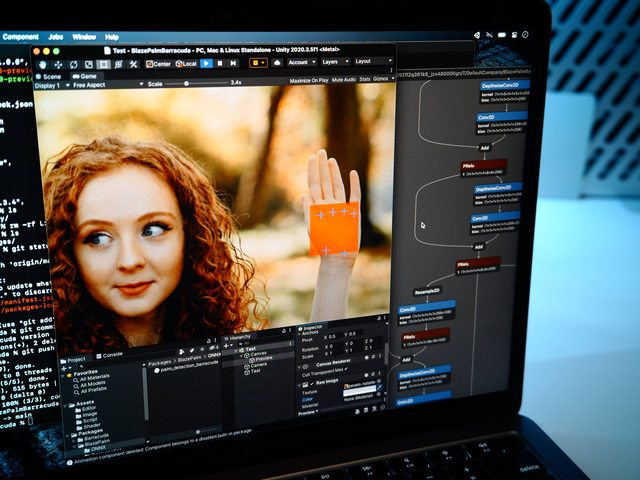Toggle Mute Audio

coord(344,80)
